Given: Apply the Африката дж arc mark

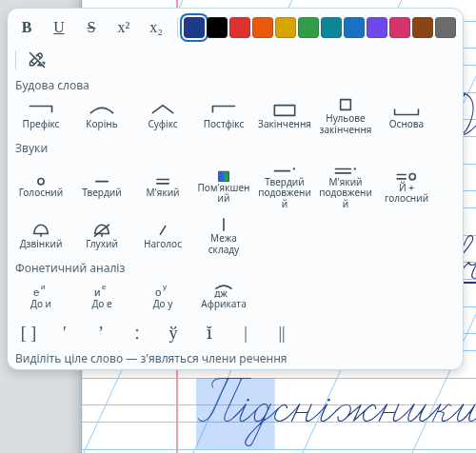Looking at the screenshot, I should (x=224, y=298).
